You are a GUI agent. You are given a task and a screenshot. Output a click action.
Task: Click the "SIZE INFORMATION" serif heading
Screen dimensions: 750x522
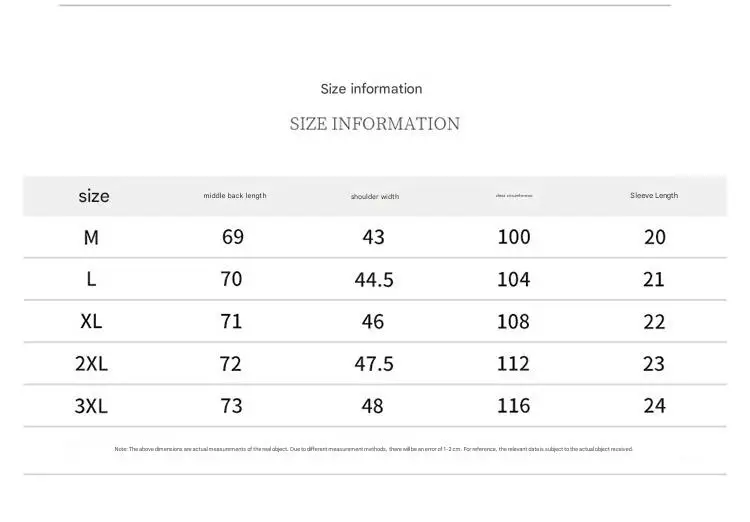375,124
